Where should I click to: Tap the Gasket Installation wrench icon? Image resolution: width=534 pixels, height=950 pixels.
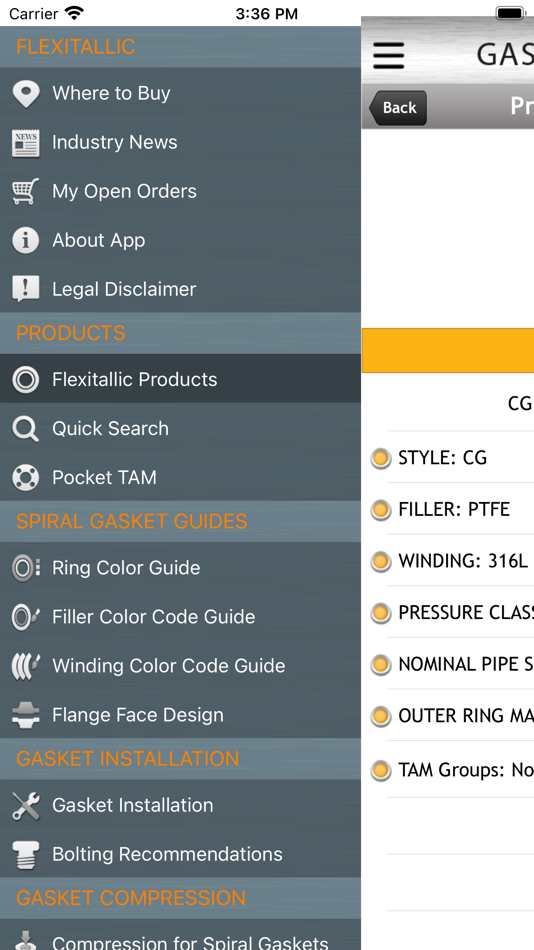(25, 806)
